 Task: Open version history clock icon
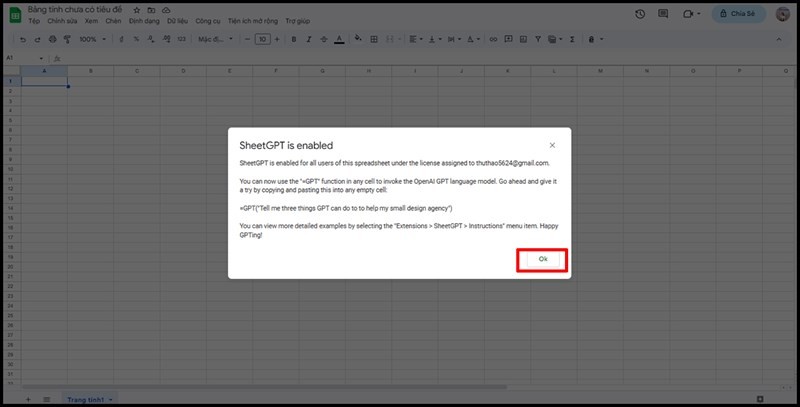tap(640, 14)
